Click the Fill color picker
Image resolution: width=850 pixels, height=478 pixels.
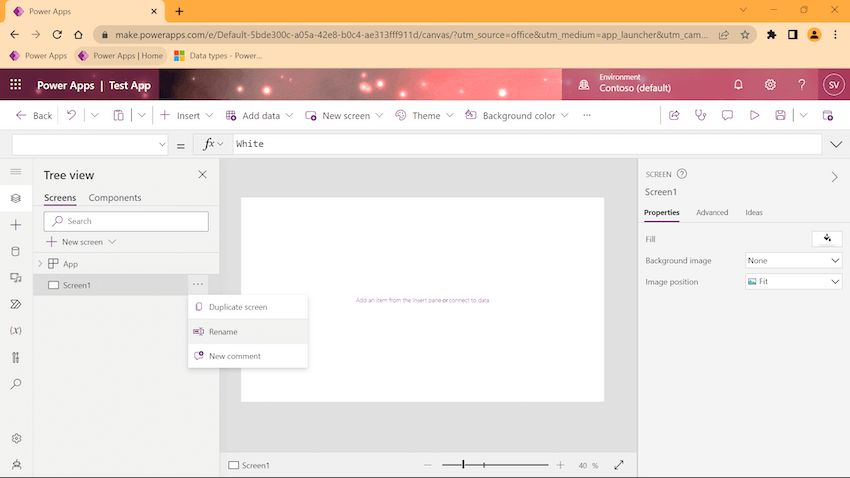827,238
